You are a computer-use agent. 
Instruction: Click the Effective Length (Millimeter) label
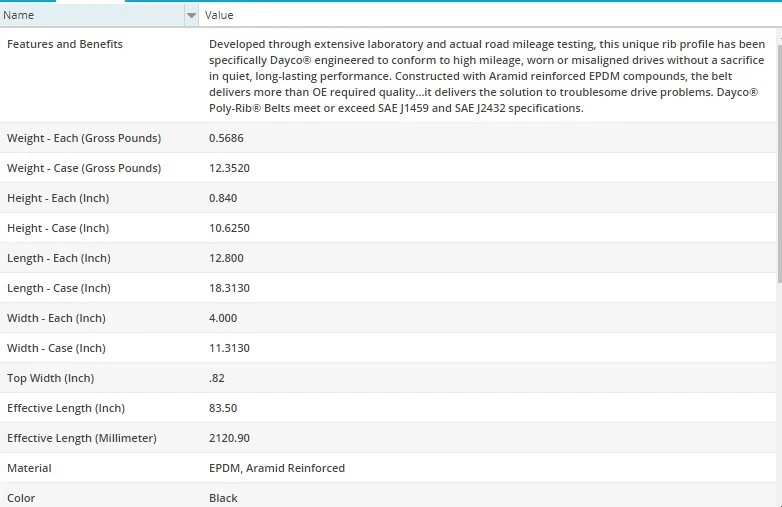pyautogui.click(x=82, y=438)
